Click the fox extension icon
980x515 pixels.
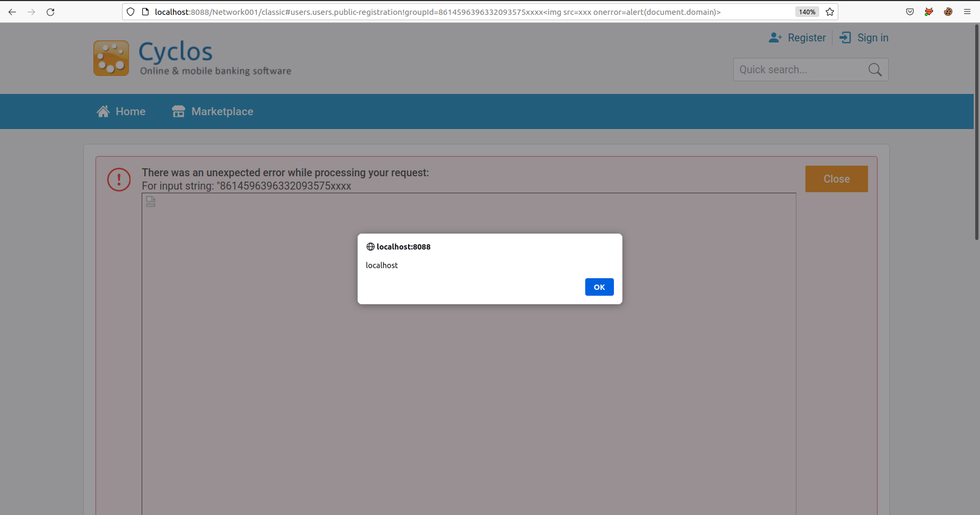(x=929, y=12)
